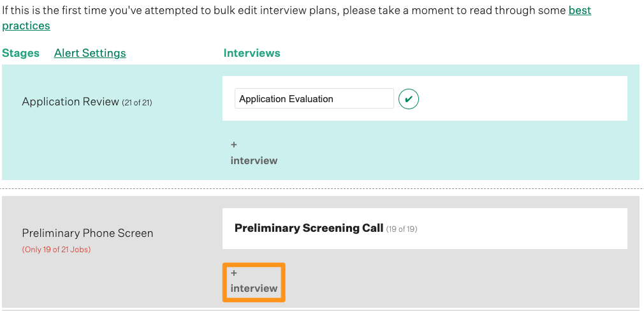Open the Preliminary Screening Call interview
644x311 pixels.
point(309,228)
